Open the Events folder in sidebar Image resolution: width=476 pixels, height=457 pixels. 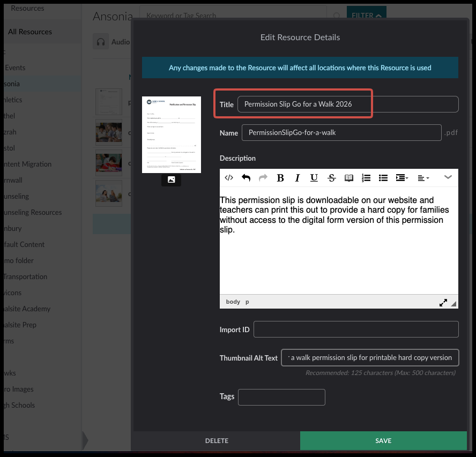[x=15, y=68]
